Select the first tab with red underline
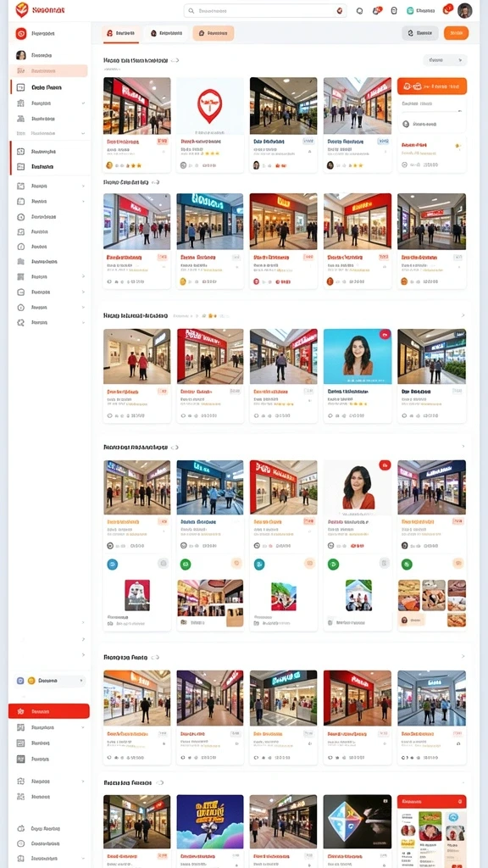The height and width of the screenshot is (868, 488). (120, 34)
